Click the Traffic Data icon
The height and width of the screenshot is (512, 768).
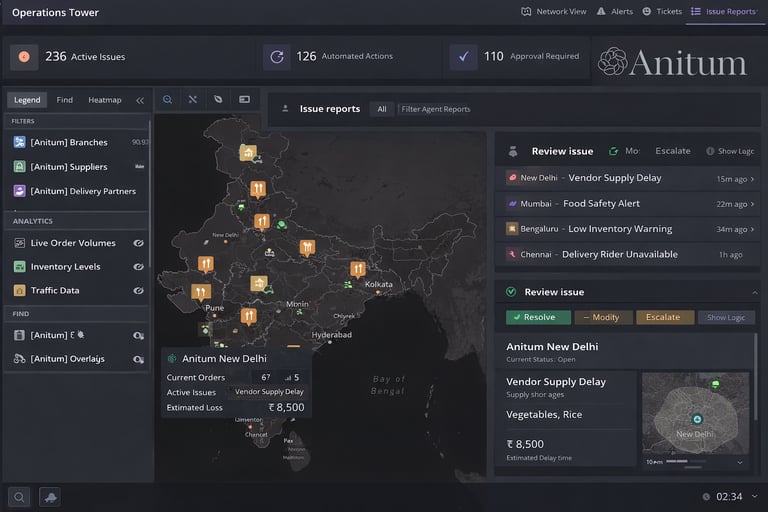19,291
